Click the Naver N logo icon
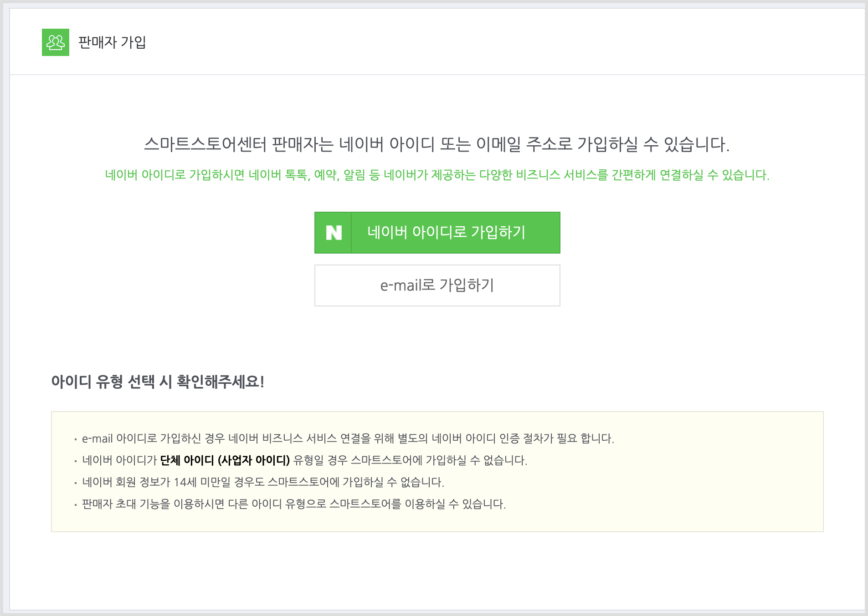This screenshot has width=868, height=616. [334, 233]
